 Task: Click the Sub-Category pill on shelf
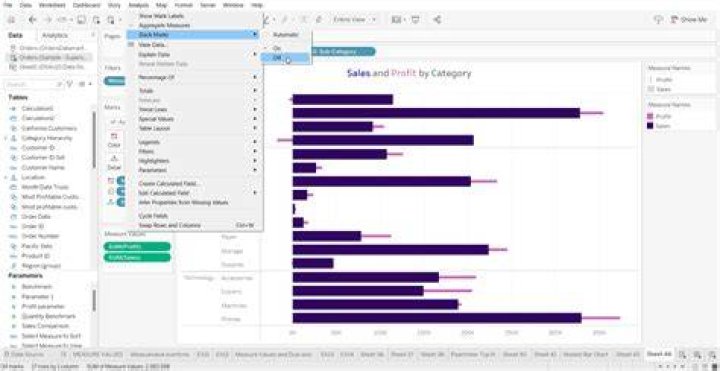click(343, 51)
